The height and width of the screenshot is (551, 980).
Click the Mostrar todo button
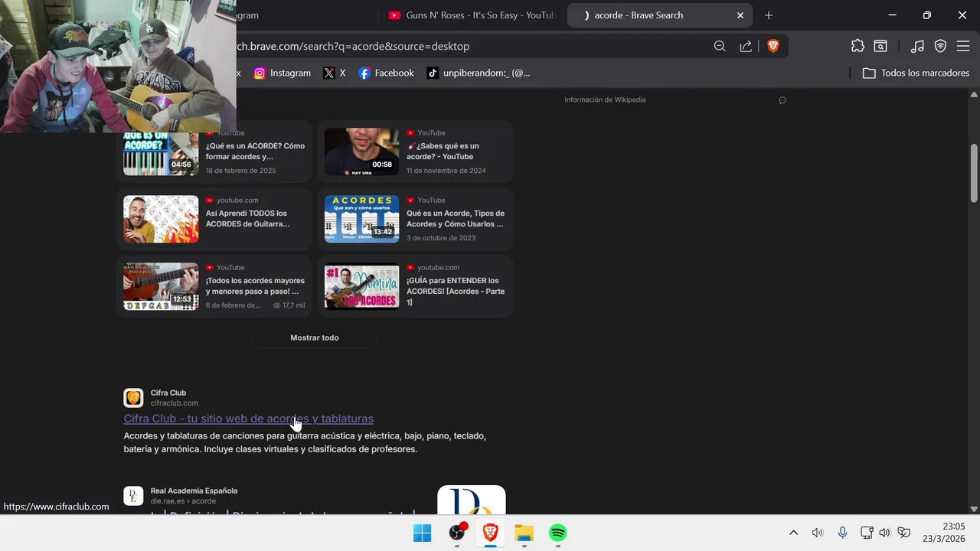[x=314, y=337]
